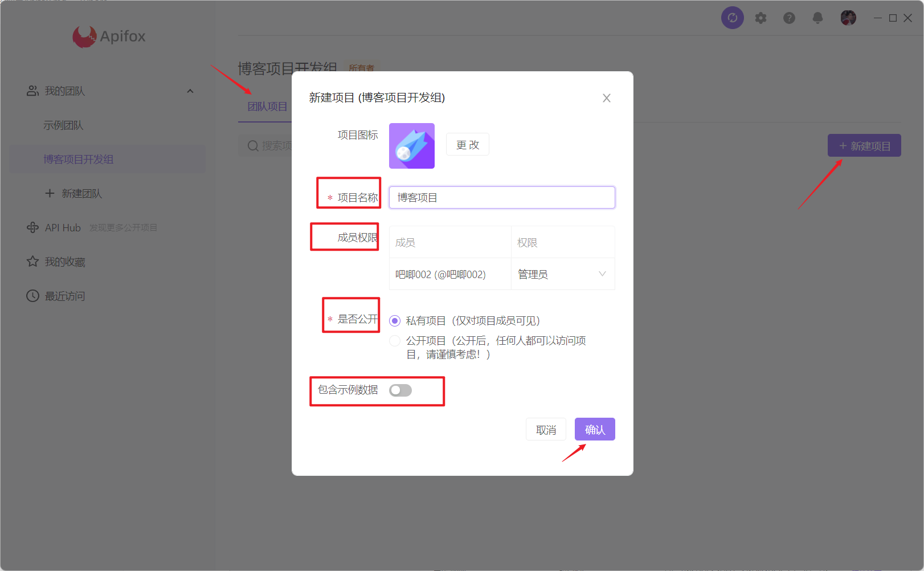Click the recent visits clock icon
Screen dimensions: 924x571
(x=32, y=296)
